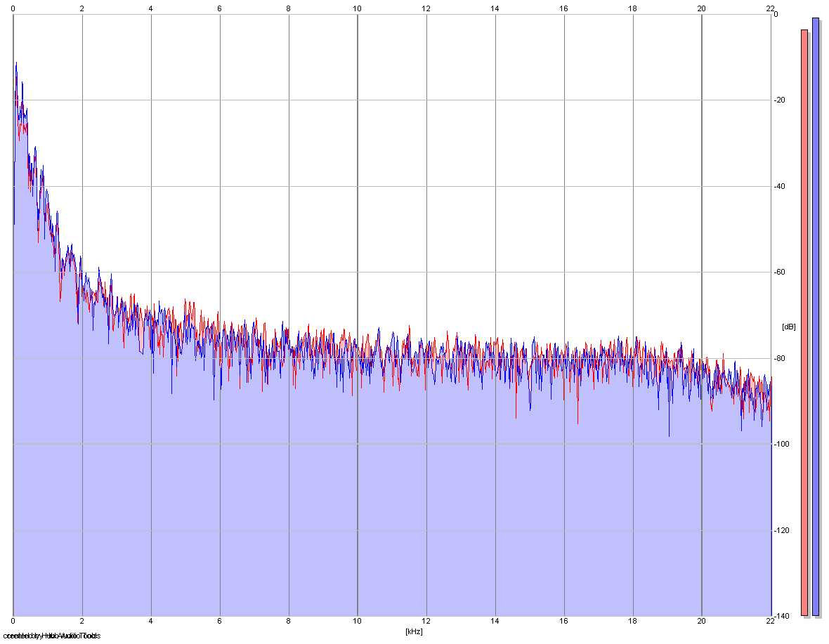Click the -60 dB tick label

click(x=780, y=272)
